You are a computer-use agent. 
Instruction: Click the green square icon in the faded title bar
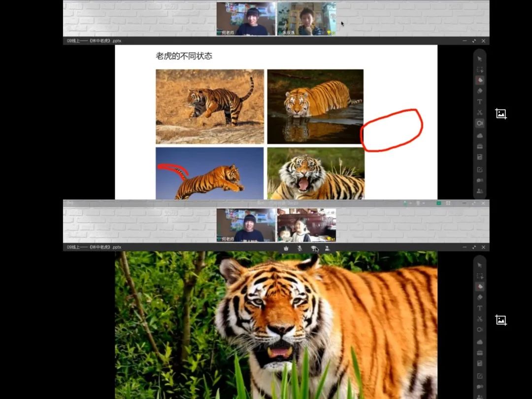pos(439,203)
